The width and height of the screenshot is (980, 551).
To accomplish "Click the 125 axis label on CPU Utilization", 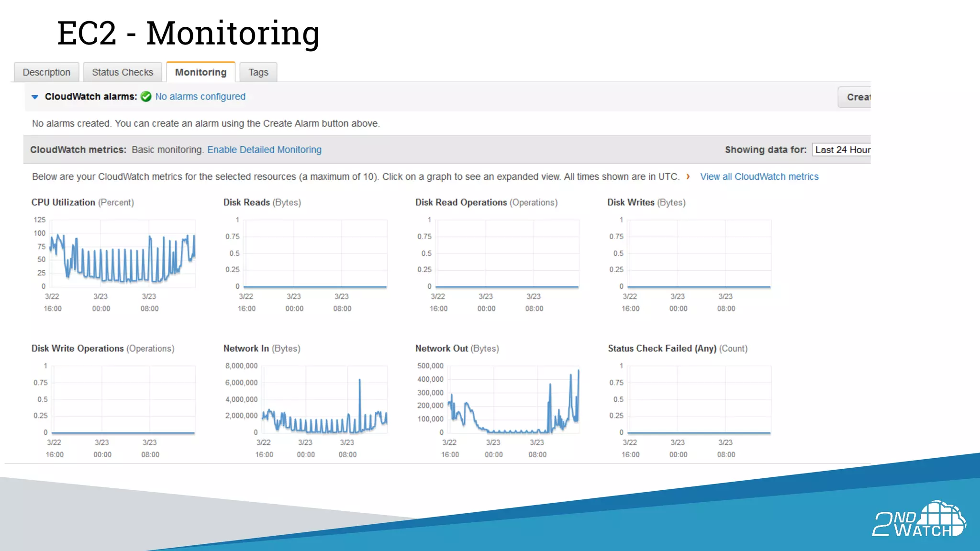I will (40, 220).
